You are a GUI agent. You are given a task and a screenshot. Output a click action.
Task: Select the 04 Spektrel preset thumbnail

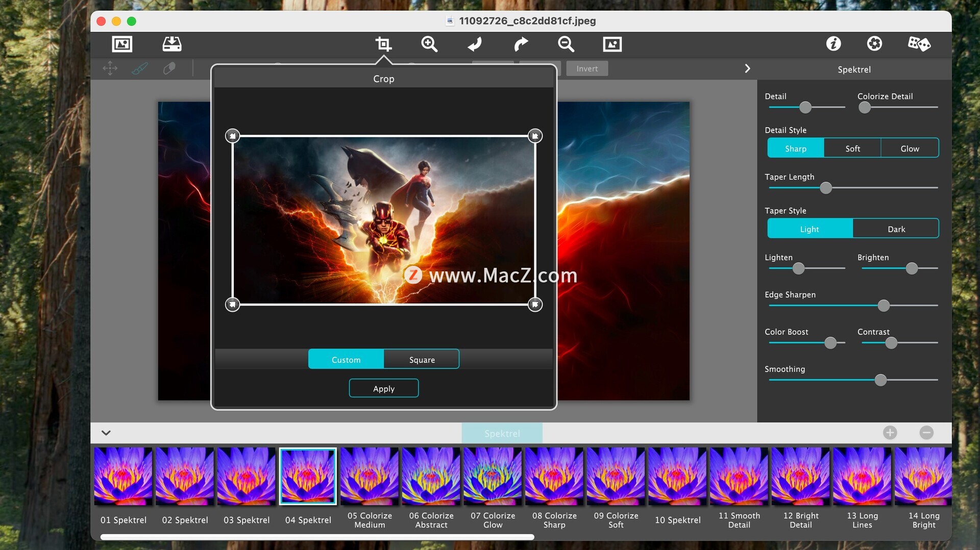point(308,476)
